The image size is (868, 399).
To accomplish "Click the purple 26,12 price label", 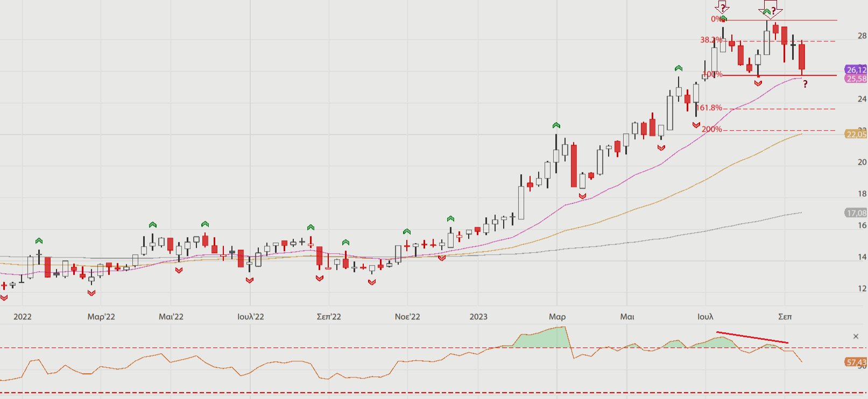I will (856, 70).
